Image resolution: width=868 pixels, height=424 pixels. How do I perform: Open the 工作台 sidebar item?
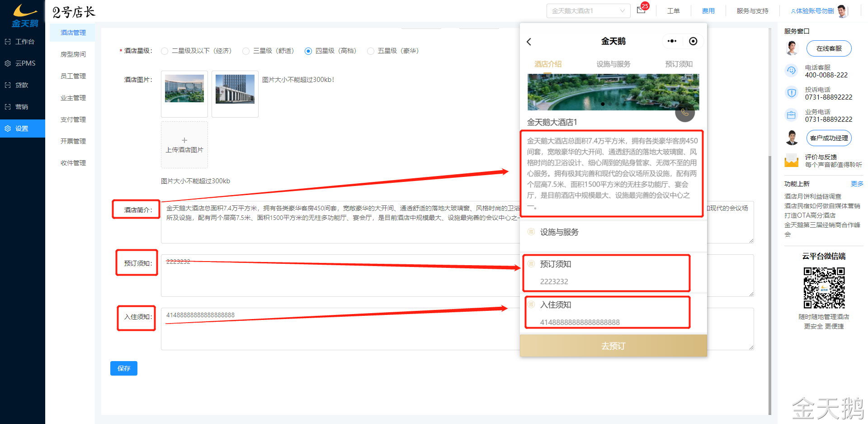[23, 42]
